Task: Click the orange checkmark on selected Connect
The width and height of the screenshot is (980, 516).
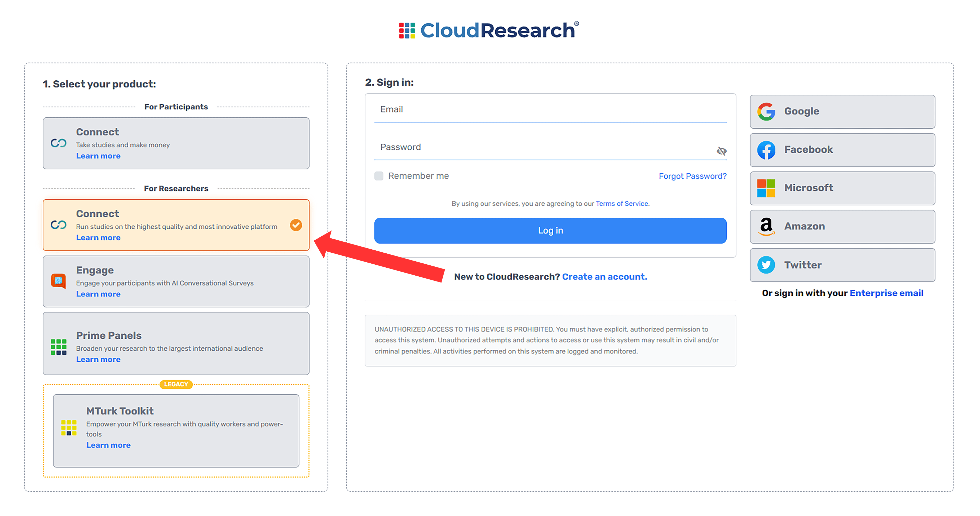Action: 296,225
